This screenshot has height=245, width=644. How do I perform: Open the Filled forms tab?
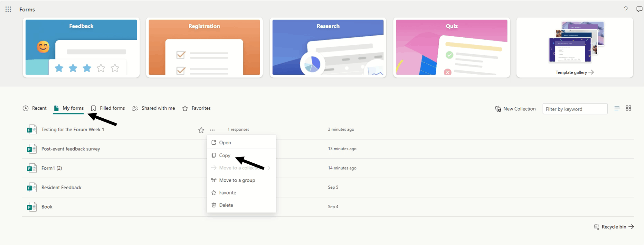coord(108,108)
